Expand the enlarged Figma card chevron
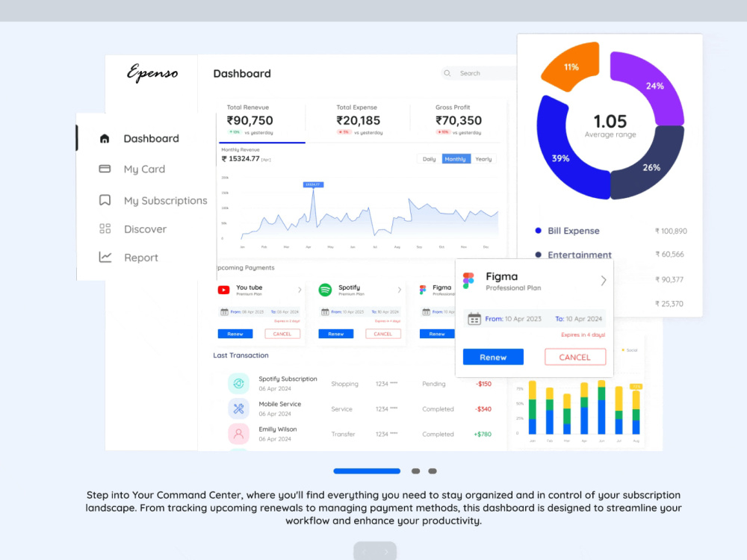 [x=603, y=281]
